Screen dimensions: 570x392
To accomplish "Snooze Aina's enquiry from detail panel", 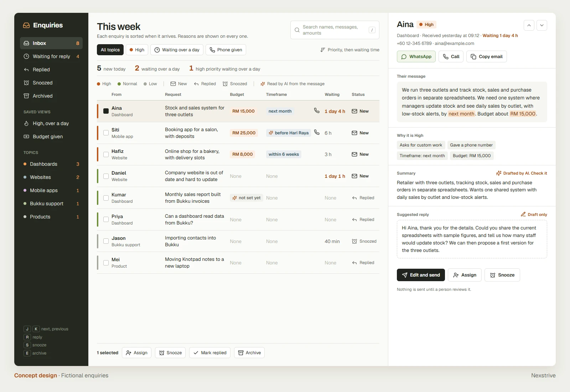I will click(502, 275).
